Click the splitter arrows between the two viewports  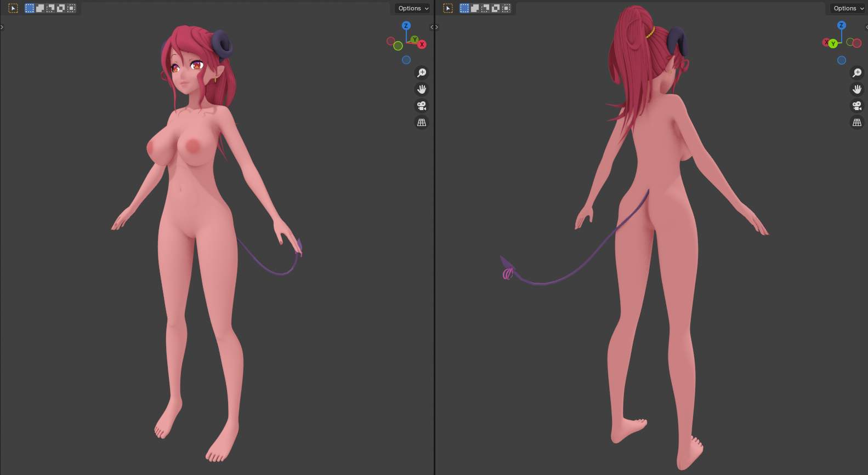434,27
